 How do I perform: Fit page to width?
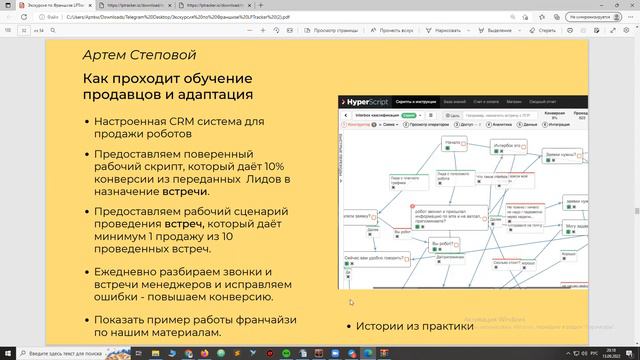[290, 30]
